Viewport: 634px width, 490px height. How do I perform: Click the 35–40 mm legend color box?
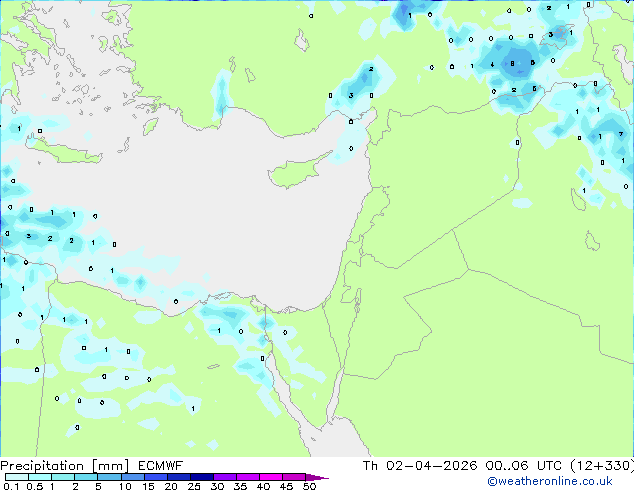click(247, 477)
